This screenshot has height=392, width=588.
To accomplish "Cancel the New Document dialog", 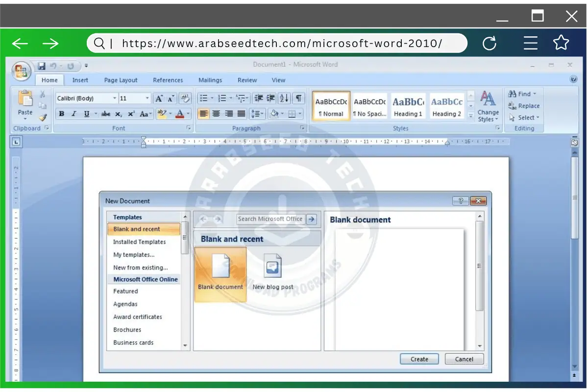I will point(464,359).
